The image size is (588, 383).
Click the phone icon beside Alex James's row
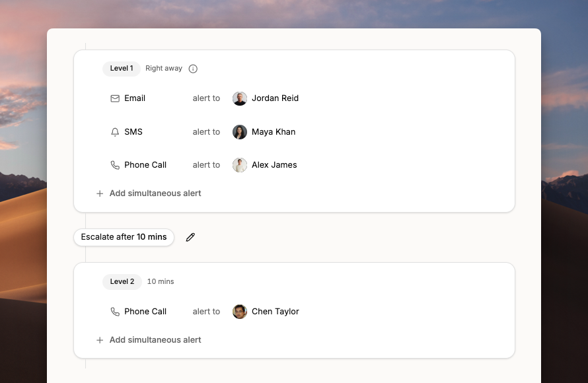point(115,165)
